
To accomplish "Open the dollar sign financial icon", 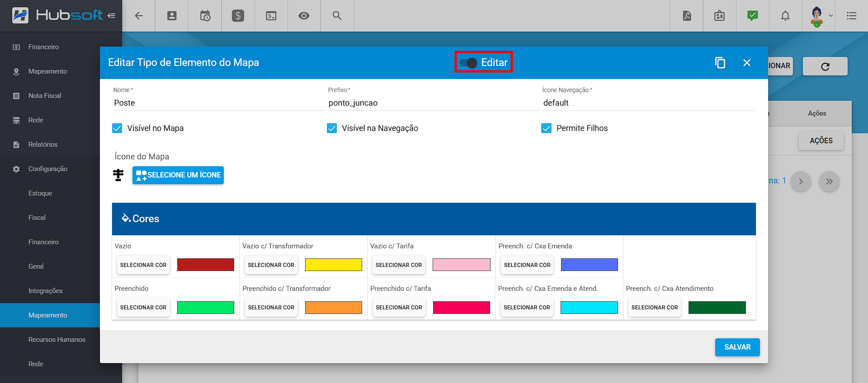I will pyautogui.click(x=238, y=16).
